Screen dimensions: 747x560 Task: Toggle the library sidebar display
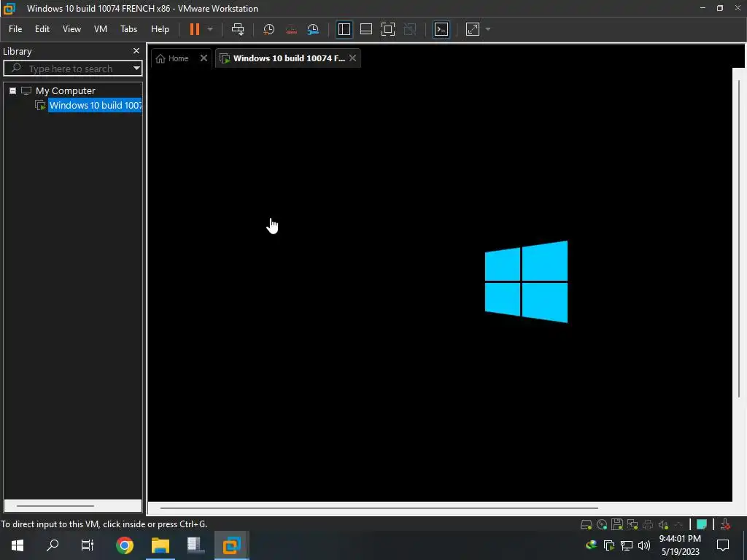click(x=344, y=29)
